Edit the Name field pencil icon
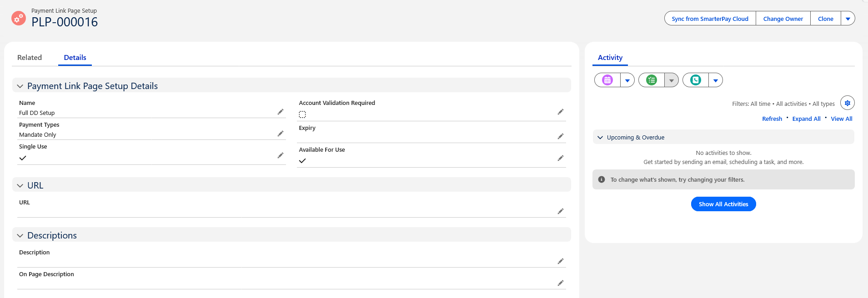 [281, 112]
